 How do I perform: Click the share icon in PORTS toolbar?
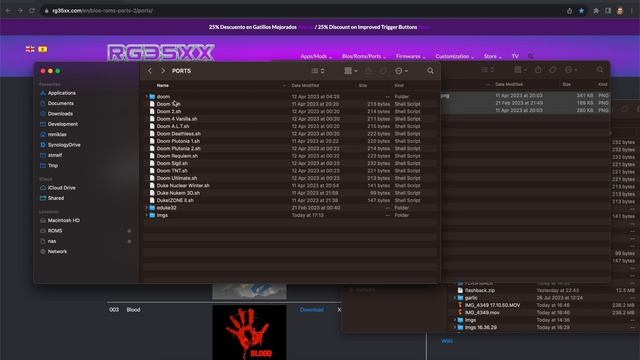click(369, 71)
